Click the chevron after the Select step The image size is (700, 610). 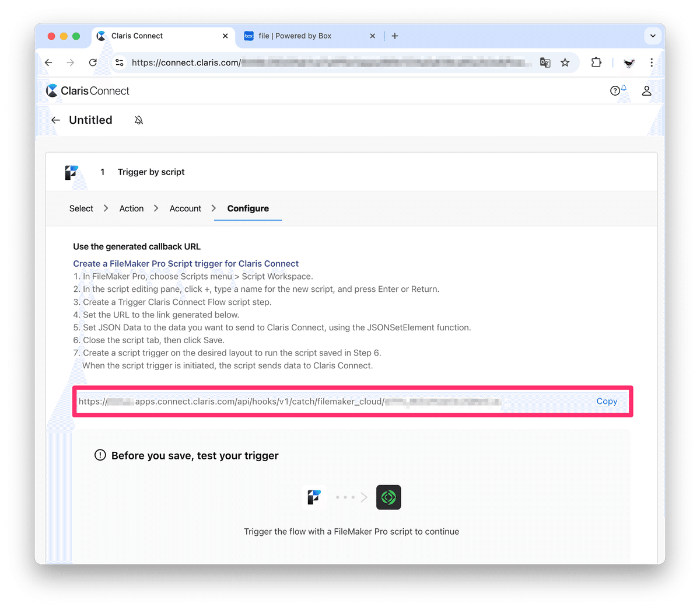[106, 208]
